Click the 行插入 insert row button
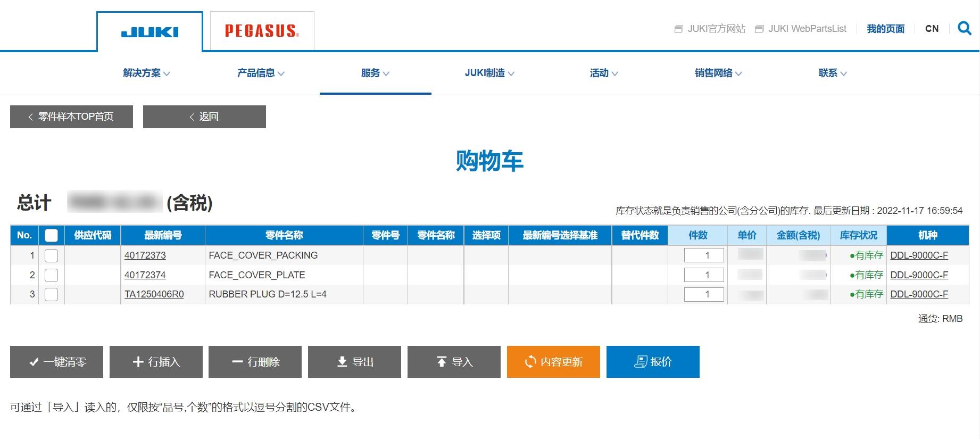The width and height of the screenshot is (980, 439). coord(156,362)
